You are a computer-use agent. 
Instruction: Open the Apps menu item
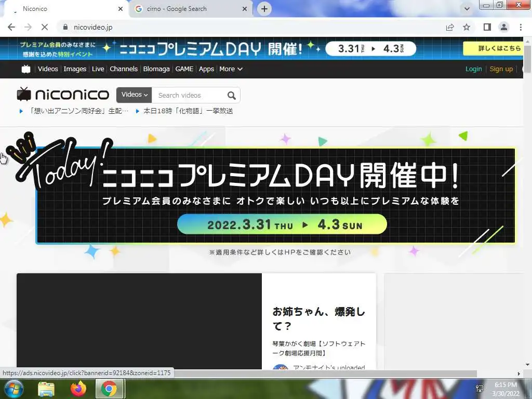pyautogui.click(x=206, y=69)
